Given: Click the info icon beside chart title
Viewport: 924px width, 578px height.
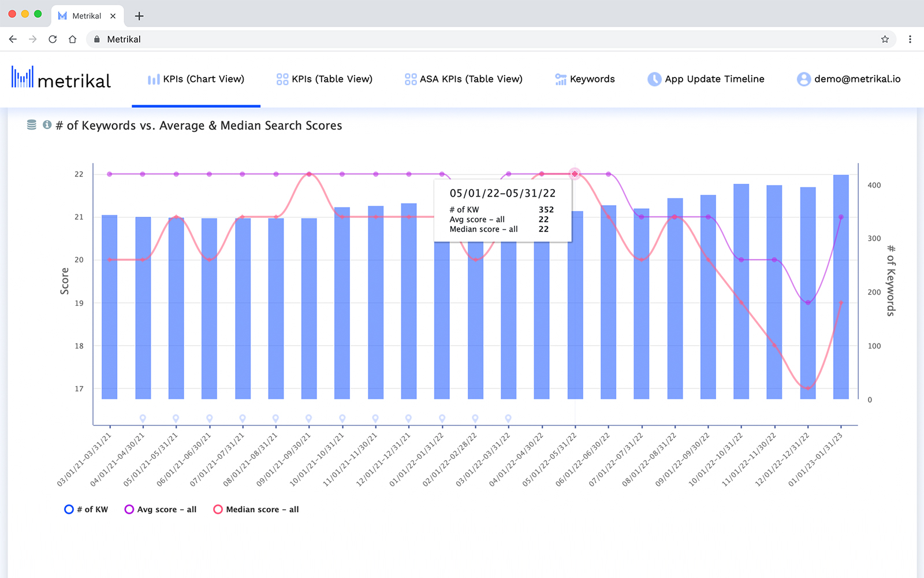Looking at the screenshot, I should click(47, 125).
